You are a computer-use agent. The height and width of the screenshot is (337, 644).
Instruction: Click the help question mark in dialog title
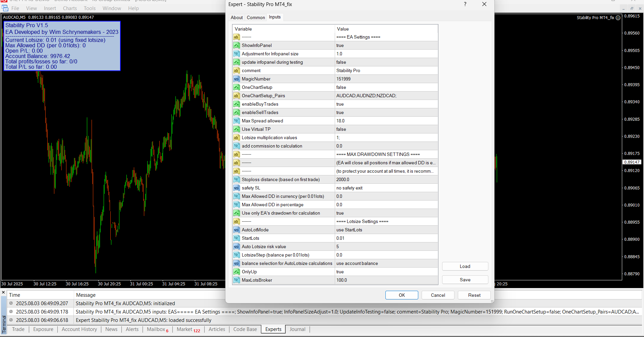[465, 4]
